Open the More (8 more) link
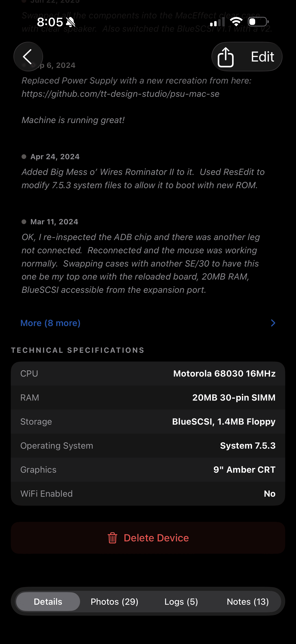Image resolution: width=296 pixels, height=644 pixels. tap(50, 323)
